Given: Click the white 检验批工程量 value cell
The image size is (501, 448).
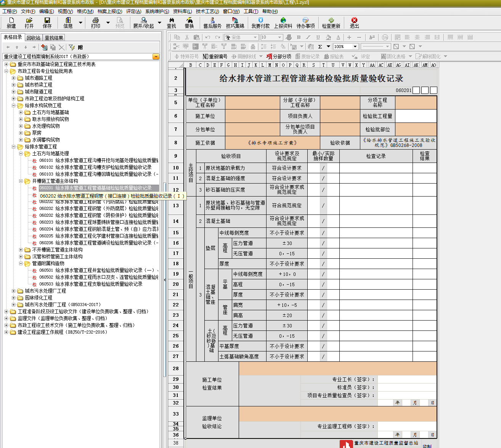Looking at the screenshot, I should click(416, 116).
